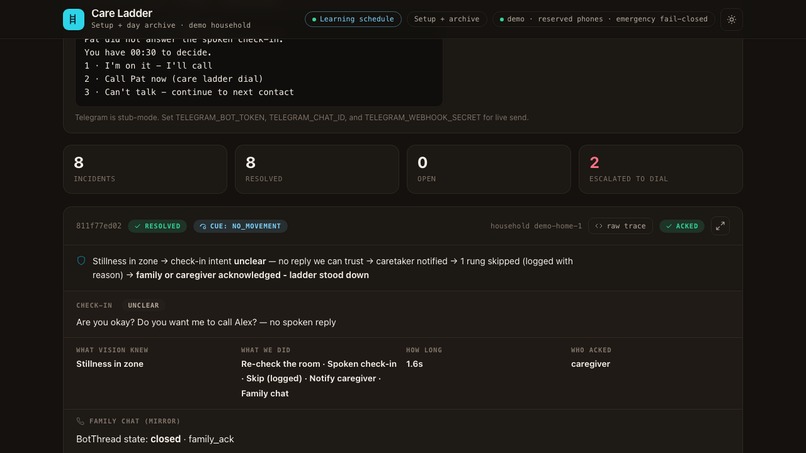Click the UNCLEAR check-in tag
The image size is (806, 453).
coord(143,305)
